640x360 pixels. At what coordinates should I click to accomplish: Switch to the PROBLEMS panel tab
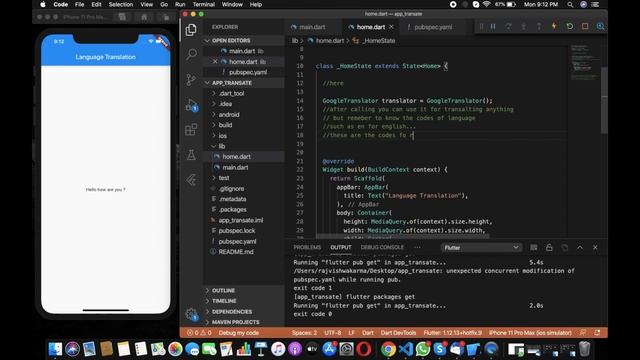click(307, 247)
